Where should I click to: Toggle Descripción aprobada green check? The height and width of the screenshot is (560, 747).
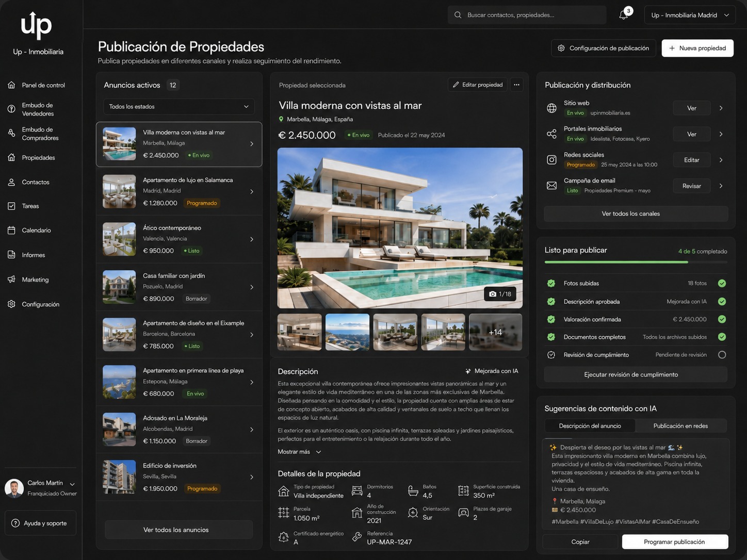(x=722, y=302)
